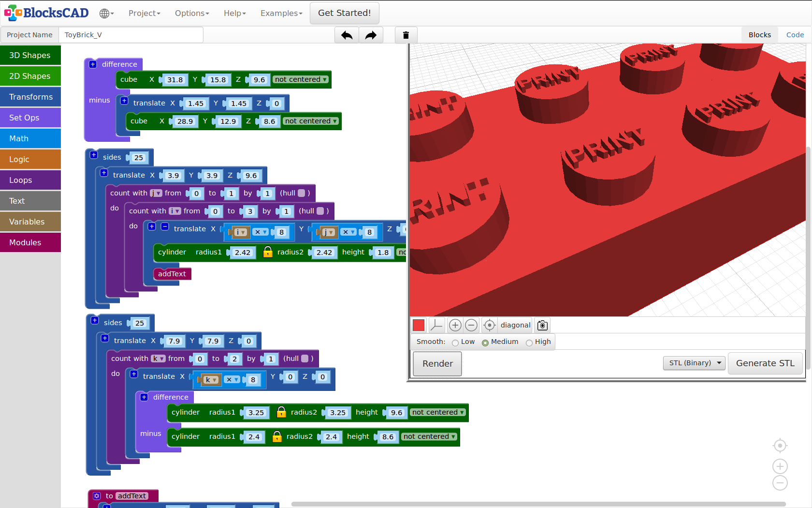Reset the 3D view center icon
The width and height of the screenshot is (812, 508).
click(x=489, y=325)
